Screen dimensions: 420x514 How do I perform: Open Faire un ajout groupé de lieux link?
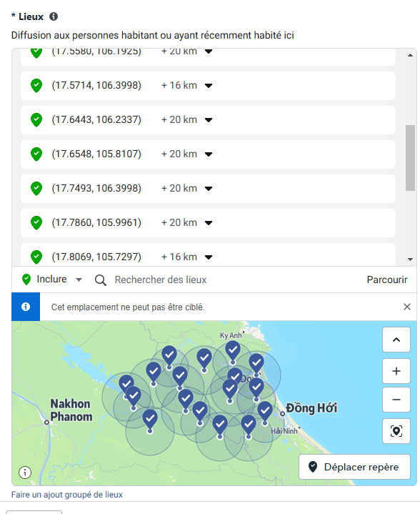(67, 494)
